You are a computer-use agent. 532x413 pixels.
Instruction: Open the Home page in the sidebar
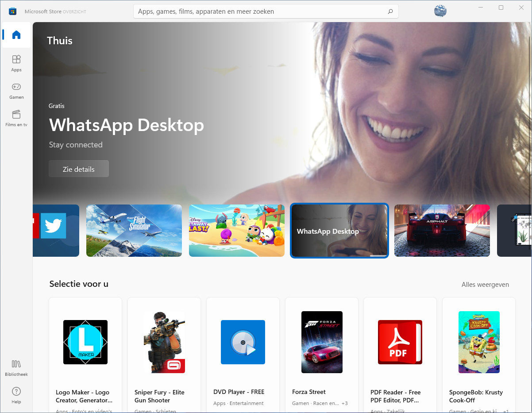(x=16, y=35)
